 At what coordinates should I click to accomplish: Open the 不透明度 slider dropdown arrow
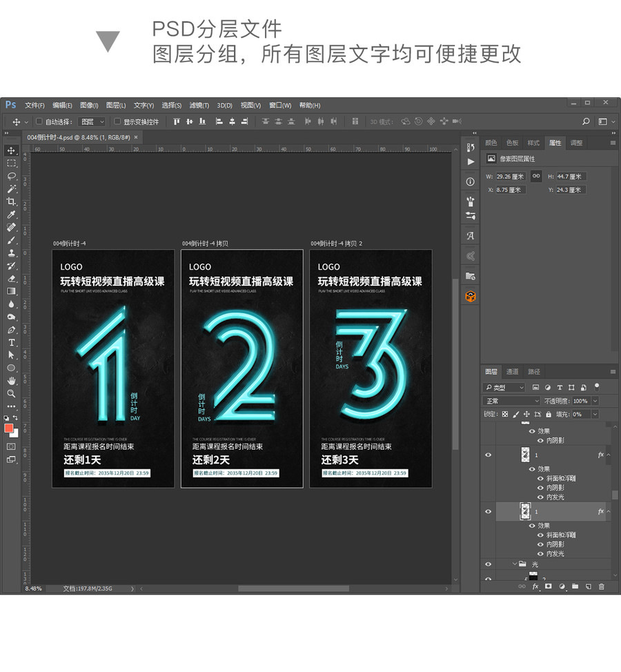point(595,401)
